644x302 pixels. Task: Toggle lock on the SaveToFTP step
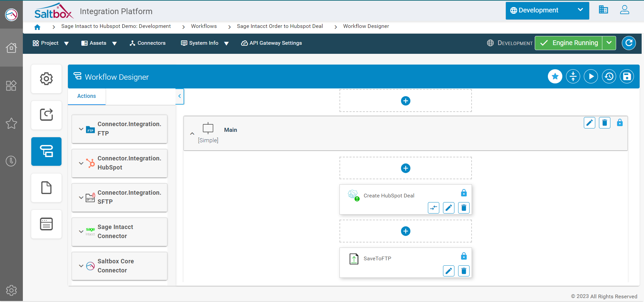pos(464,256)
